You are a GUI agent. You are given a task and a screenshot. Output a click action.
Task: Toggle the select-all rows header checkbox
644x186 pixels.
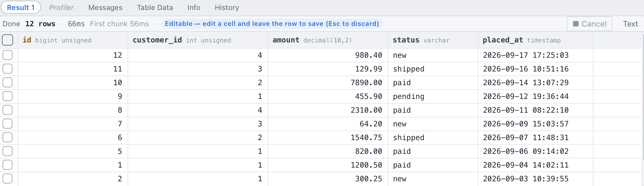8,40
